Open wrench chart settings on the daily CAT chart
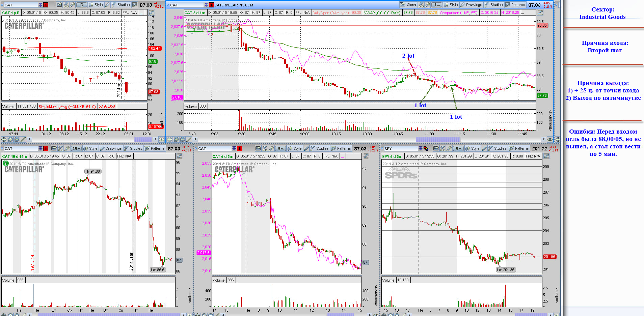644x316 pixels. [x=72, y=5]
